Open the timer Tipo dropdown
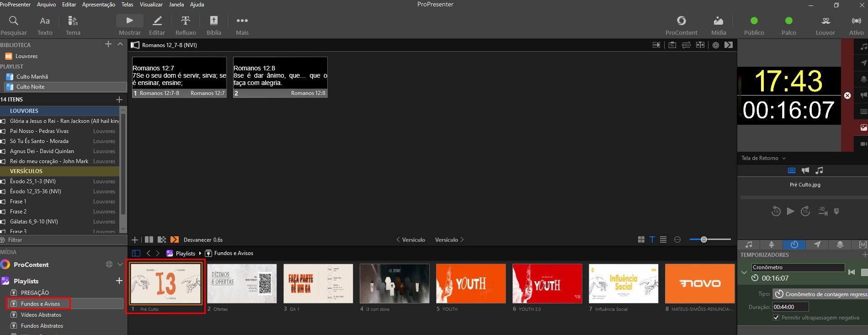 pos(820,294)
